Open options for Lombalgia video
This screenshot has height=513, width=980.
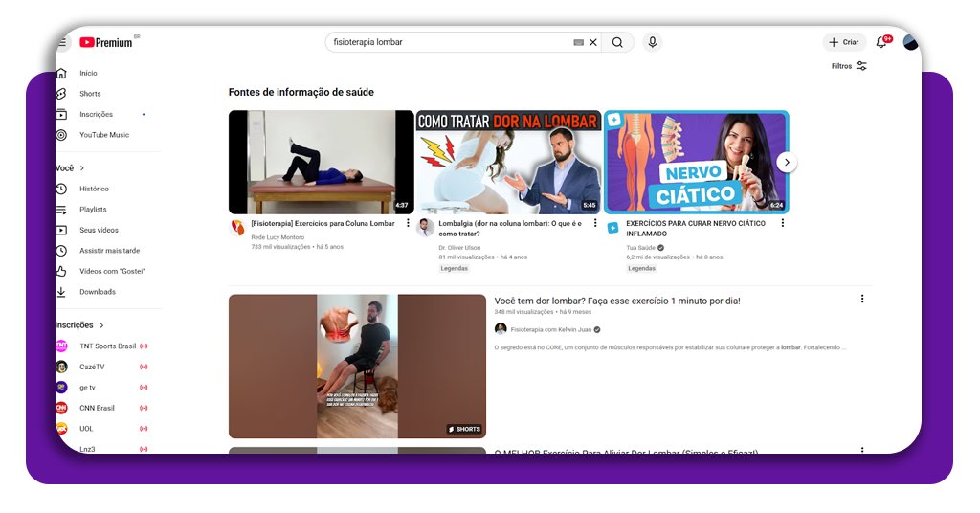595,223
